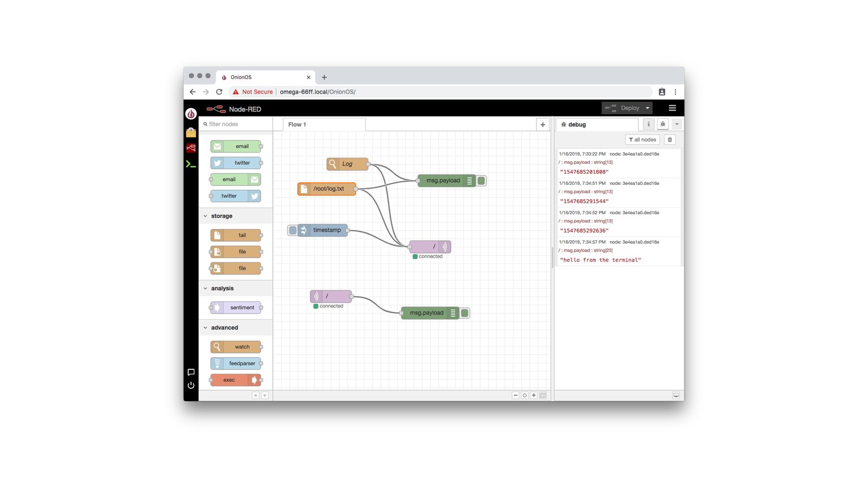This screenshot has height=488, width=868.
Task: Click the filter nodes search field
Action: tap(235, 124)
